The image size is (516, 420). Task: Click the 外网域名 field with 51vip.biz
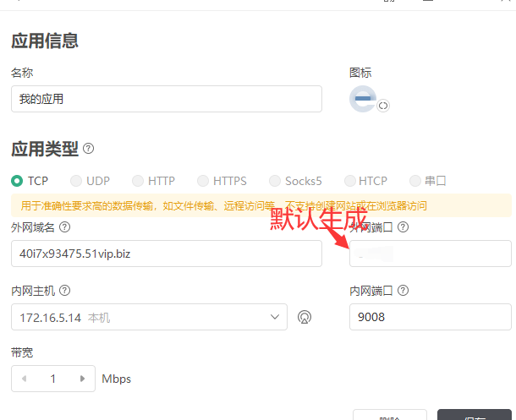click(166, 254)
